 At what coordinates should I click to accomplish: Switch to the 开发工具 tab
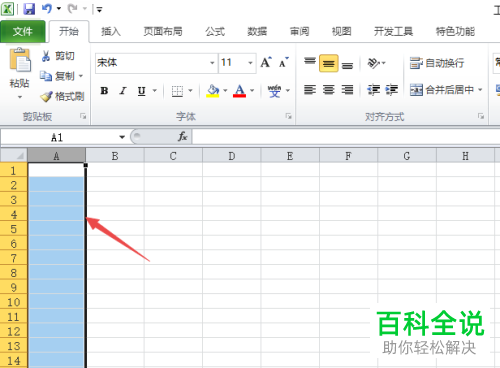click(393, 31)
